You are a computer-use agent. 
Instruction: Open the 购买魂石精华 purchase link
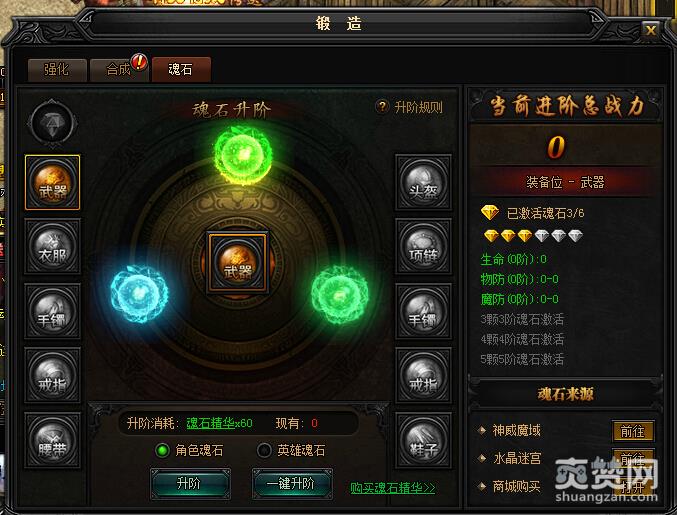tap(392, 488)
